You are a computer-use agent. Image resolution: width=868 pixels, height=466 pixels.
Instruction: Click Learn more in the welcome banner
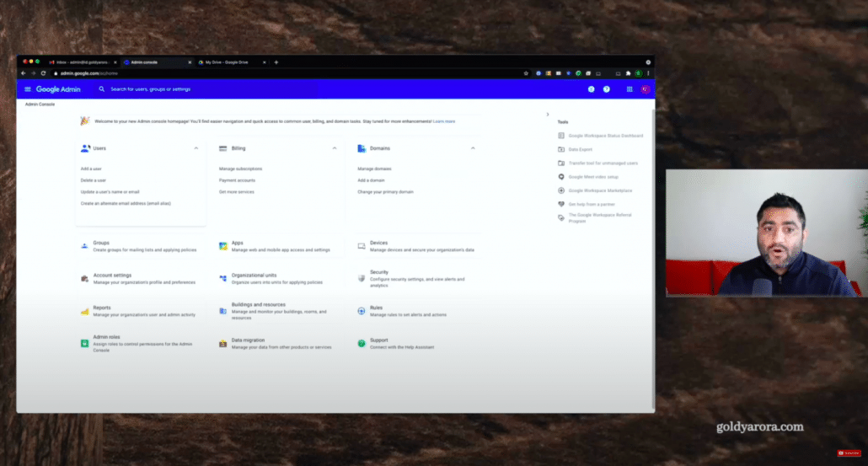pos(444,121)
